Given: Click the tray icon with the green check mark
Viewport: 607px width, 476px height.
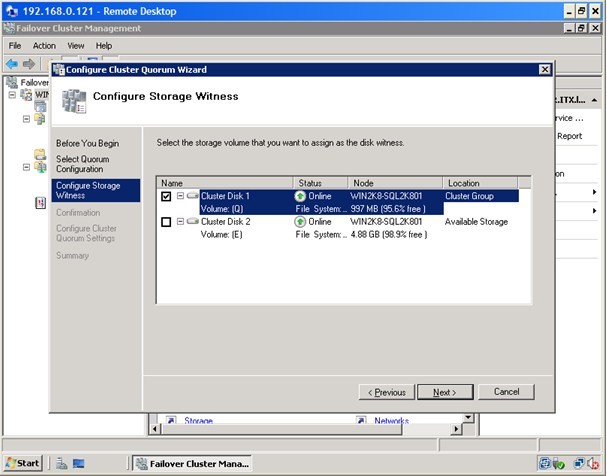Looking at the screenshot, I should tap(559, 463).
